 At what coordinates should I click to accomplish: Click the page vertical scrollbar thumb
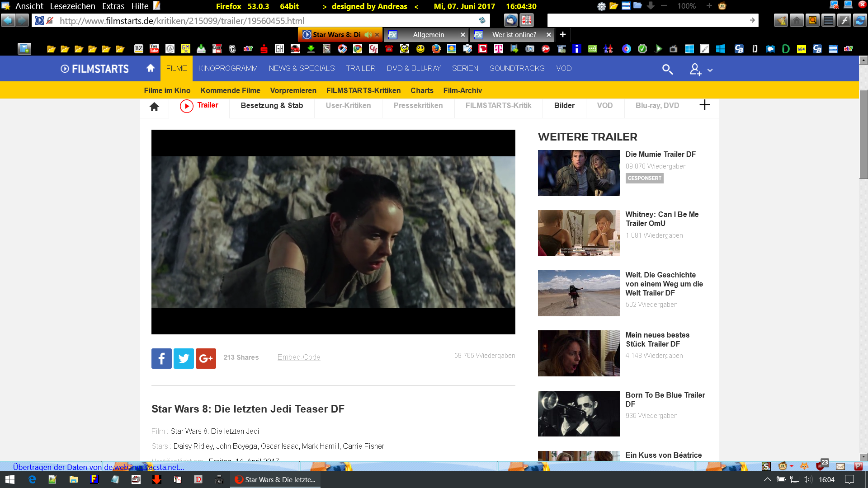point(863,134)
